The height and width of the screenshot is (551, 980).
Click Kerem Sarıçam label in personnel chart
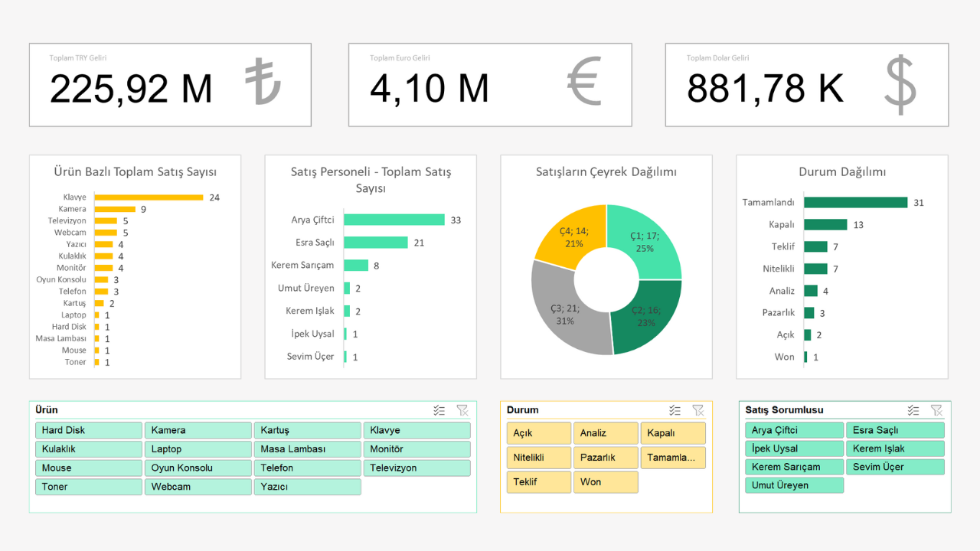click(x=302, y=266)
